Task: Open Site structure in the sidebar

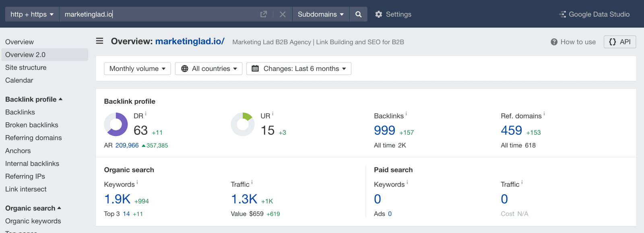Action: pos(26,68)
